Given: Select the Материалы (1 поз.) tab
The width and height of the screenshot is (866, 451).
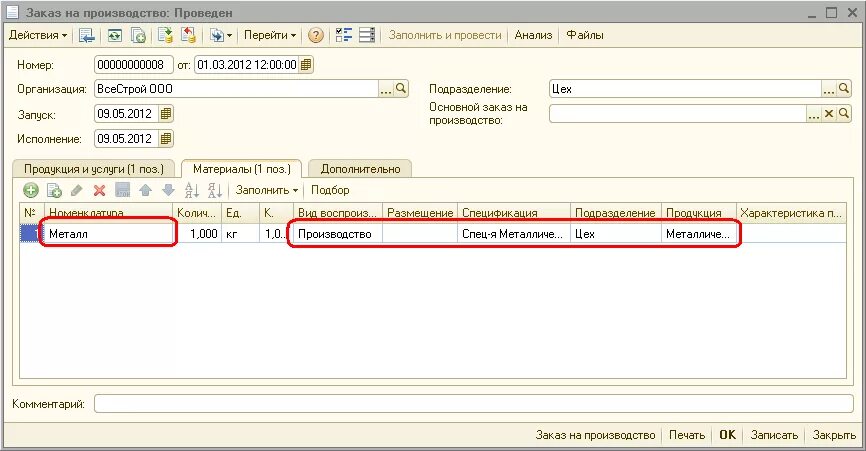Looking at the screenshot, I should pyautogui.click(x=242, y=169).
